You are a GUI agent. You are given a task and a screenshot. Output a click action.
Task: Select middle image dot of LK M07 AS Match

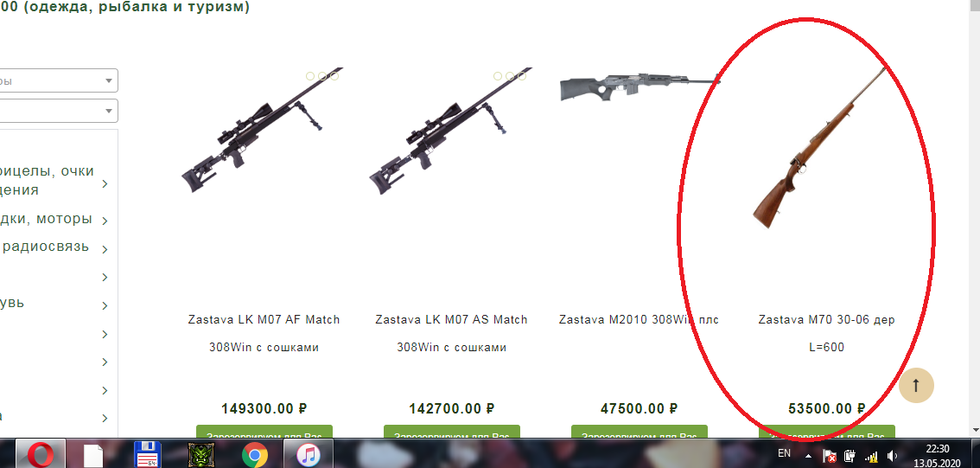[510, 76]
